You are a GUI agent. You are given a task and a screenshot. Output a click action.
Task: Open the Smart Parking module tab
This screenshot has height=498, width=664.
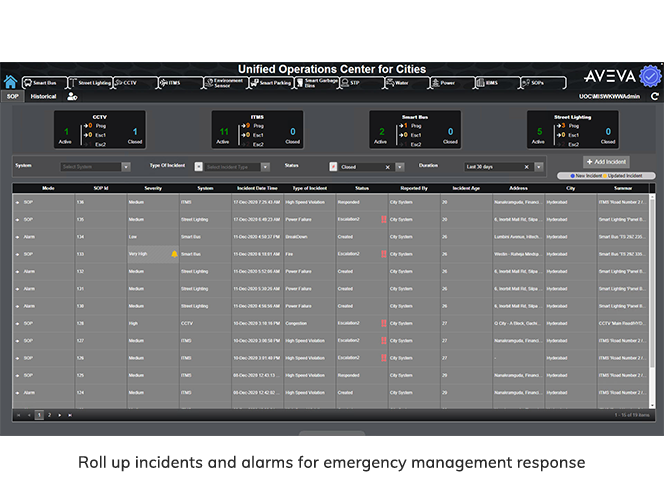click(271, 83)
